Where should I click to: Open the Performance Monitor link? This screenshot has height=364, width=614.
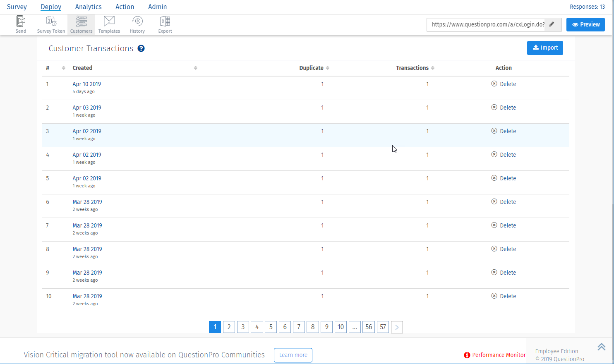coord(499,355)
